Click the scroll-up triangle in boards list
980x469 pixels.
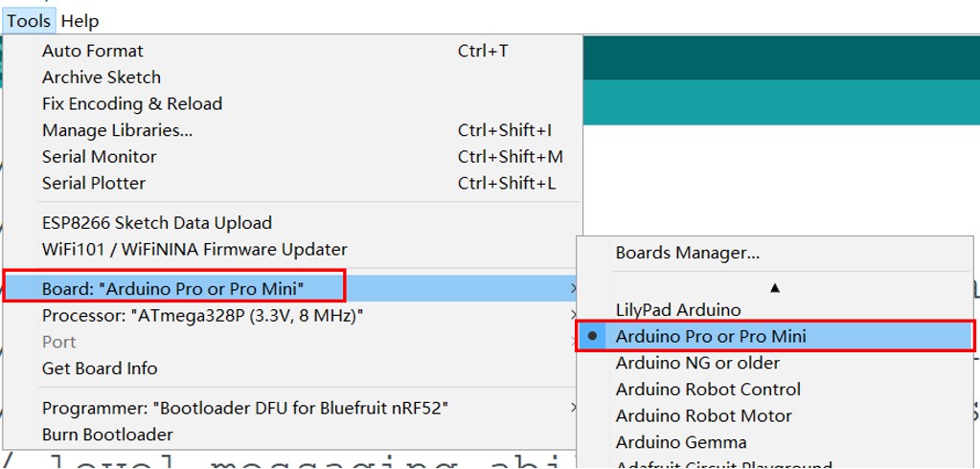pyautogui.click(x=775, y=288)
